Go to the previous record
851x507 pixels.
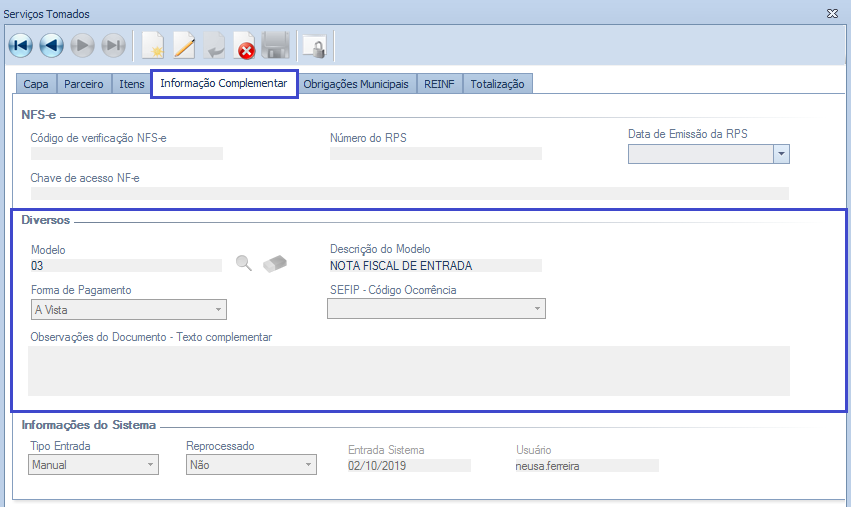coord(52,46)
